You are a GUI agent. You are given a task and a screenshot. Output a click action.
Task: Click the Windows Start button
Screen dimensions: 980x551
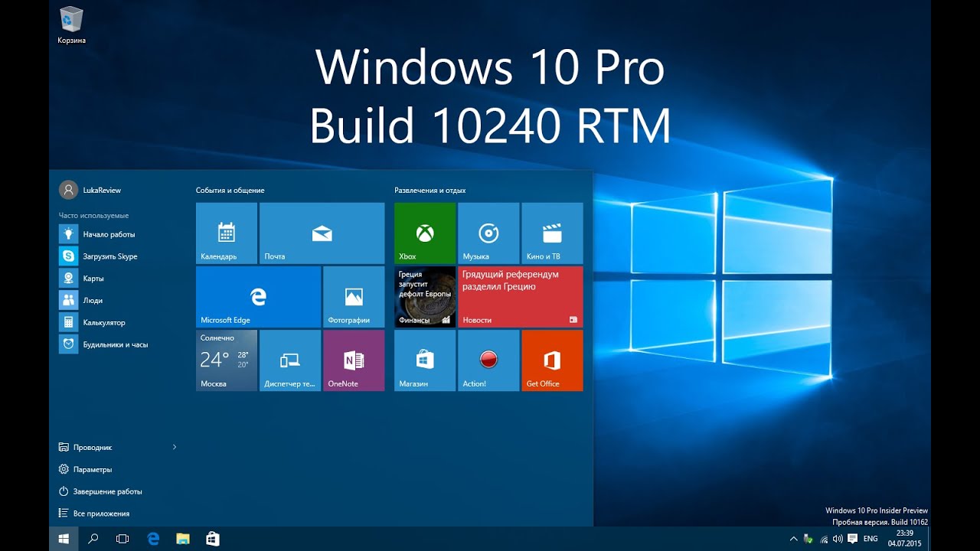coord(64,539)
